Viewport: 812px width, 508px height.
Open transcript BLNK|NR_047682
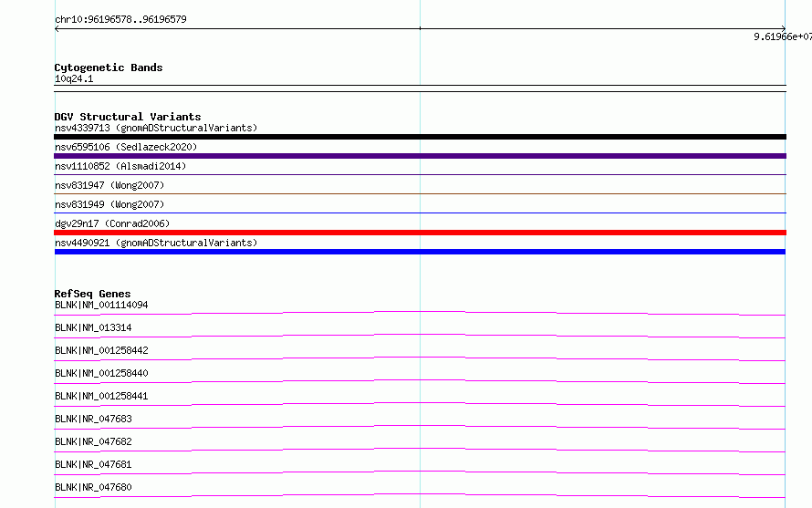coord(93,441)
